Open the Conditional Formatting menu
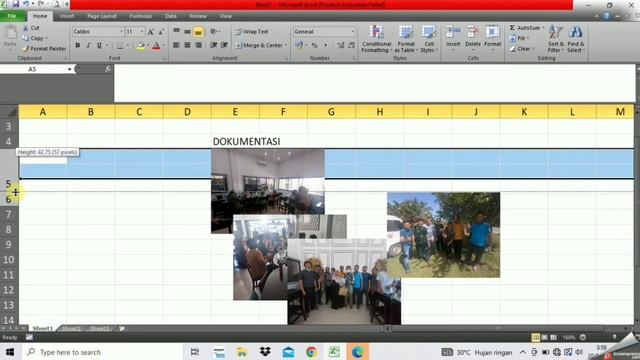The width and height of the screenshot is (640, 360). (376, 39)
